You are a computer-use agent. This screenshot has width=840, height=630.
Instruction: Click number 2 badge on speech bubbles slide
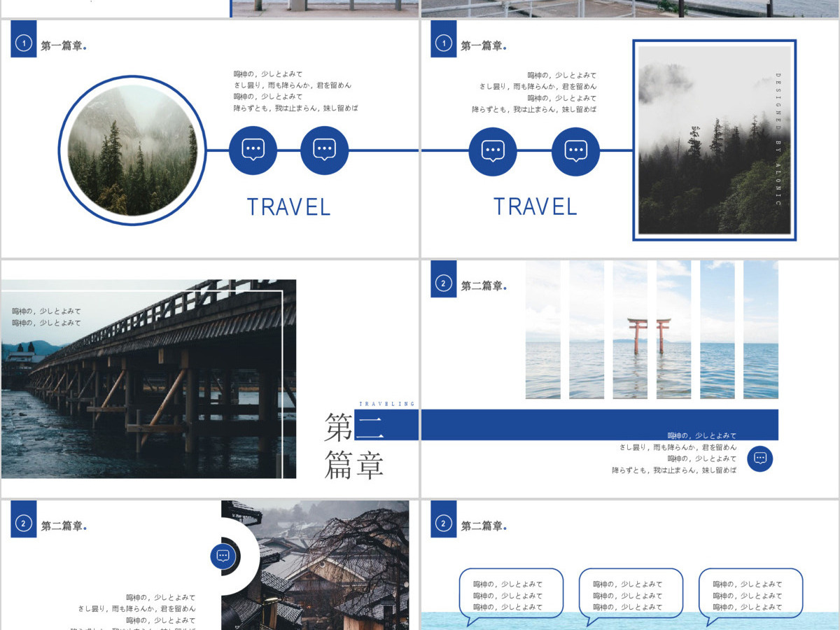tap(443, 524)
